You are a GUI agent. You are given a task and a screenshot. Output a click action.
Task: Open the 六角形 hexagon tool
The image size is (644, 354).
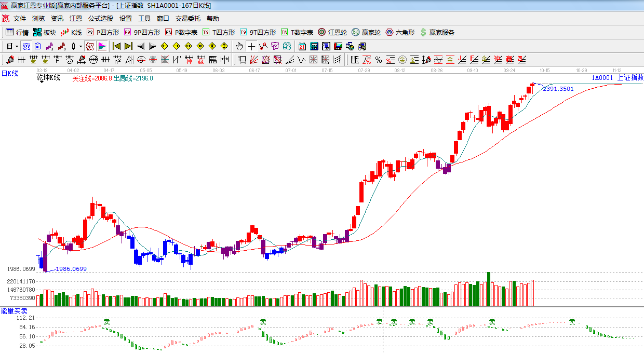click(399, 32)
